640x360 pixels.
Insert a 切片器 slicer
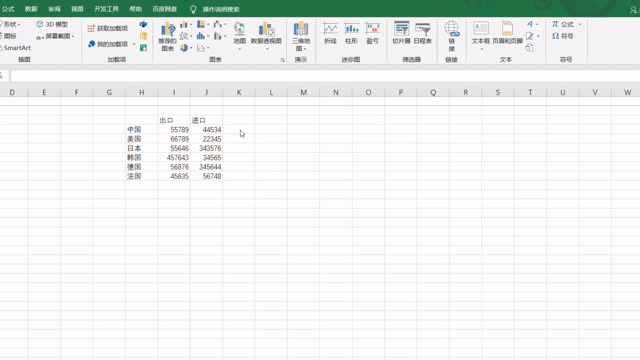click(401, 33)
